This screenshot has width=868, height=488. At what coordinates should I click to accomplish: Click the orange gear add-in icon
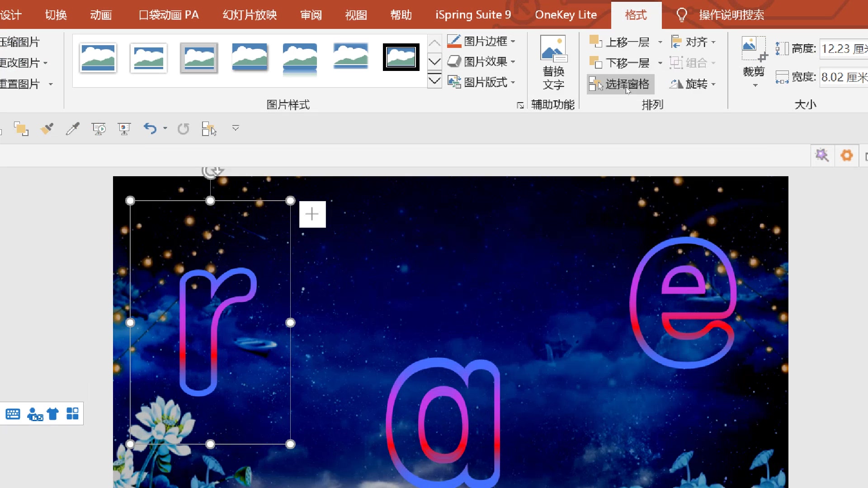click(847, 155)
